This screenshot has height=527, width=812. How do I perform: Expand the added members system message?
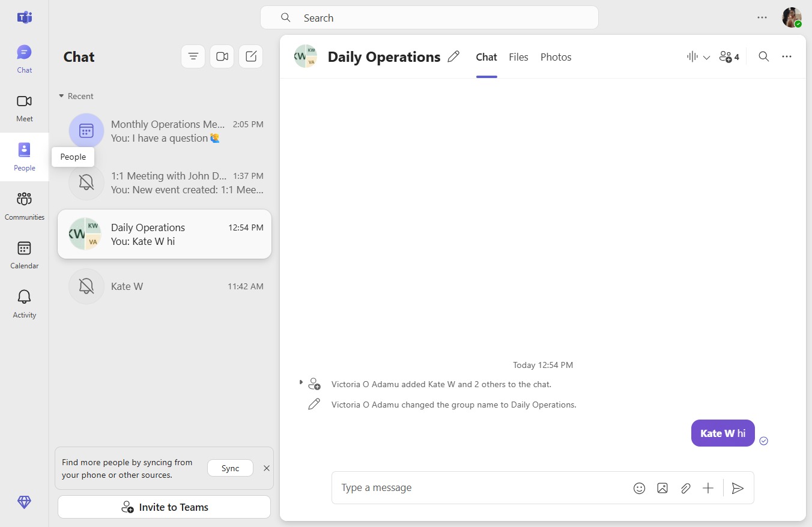click(301, 382)
